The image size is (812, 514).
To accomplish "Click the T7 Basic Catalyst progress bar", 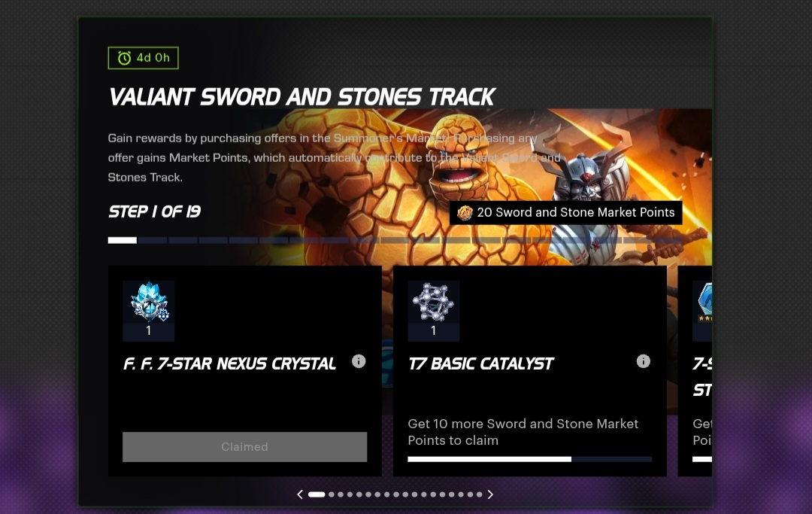I will pyautogui.click(x=530, y=459).
